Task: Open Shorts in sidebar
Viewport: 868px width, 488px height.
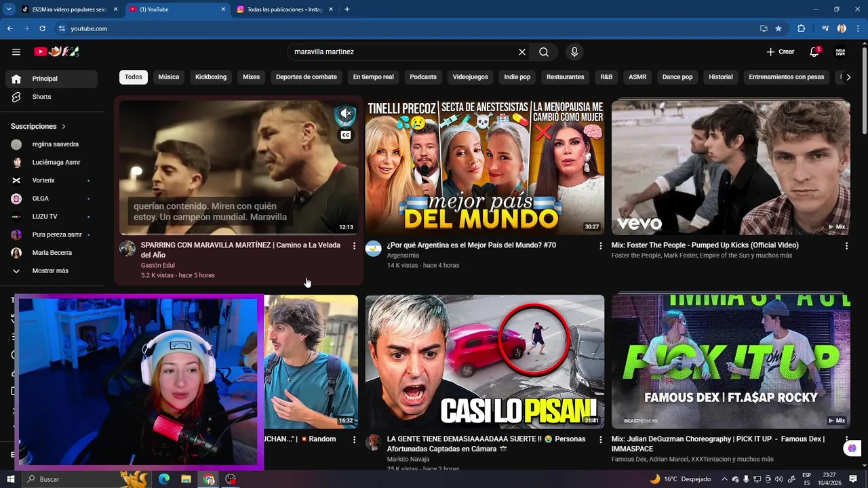Action: click(x=52, y=97)
